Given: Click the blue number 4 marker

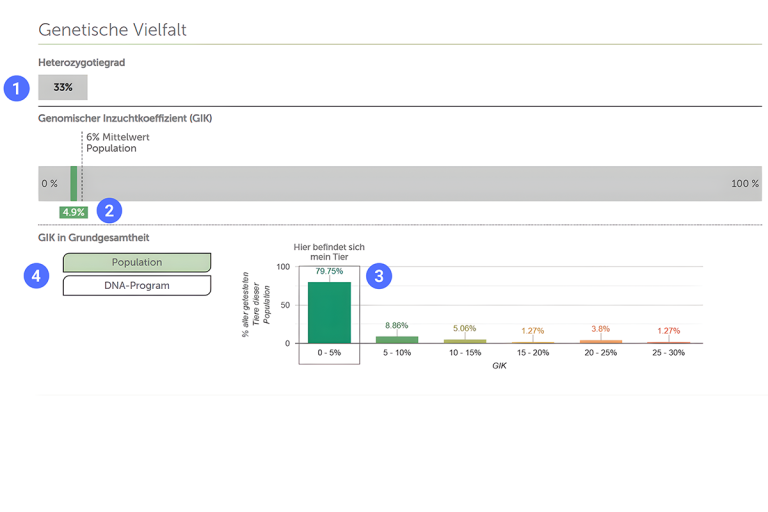Looking at the screenshot, I should (x=37, y=275).
